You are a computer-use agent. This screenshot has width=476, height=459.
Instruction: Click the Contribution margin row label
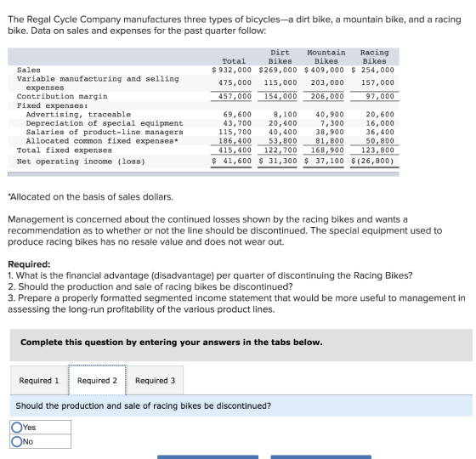click(x=62, y=97)
